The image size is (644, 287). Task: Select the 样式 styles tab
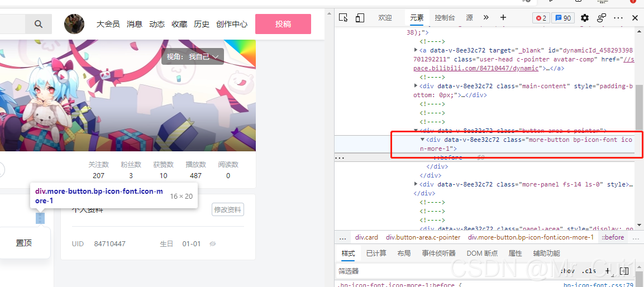tap(349, 253)
